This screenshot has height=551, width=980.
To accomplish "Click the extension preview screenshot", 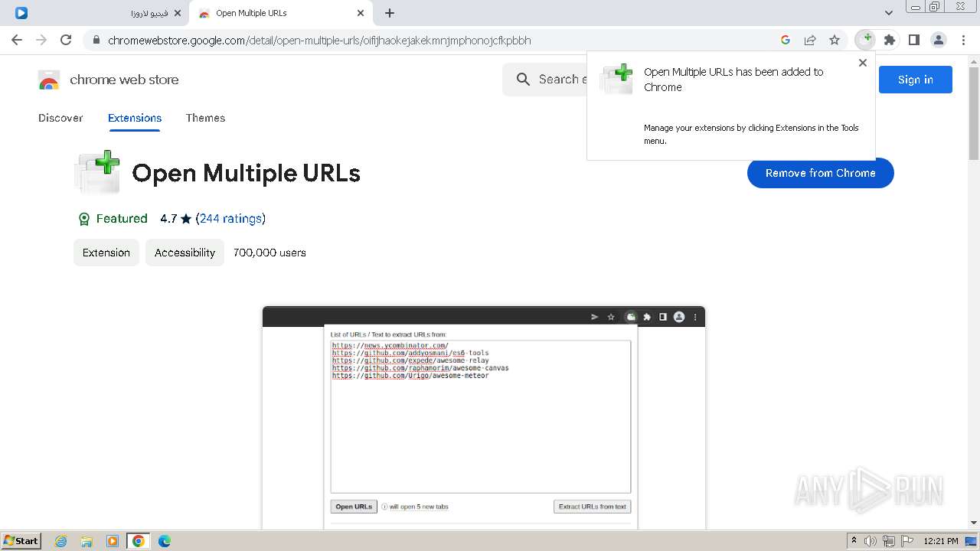I will [484, 418].
